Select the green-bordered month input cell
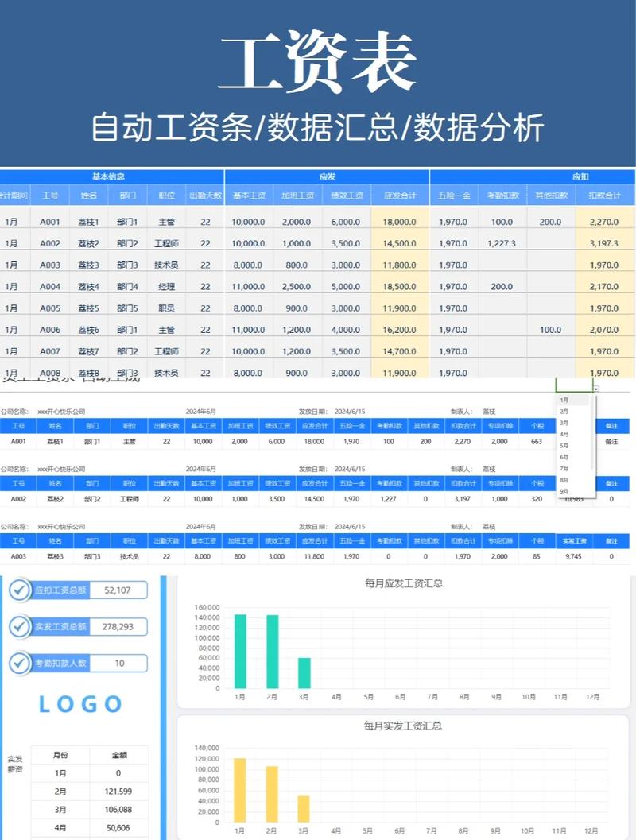This screenshot has width=636, height=840. click(574, 385)
